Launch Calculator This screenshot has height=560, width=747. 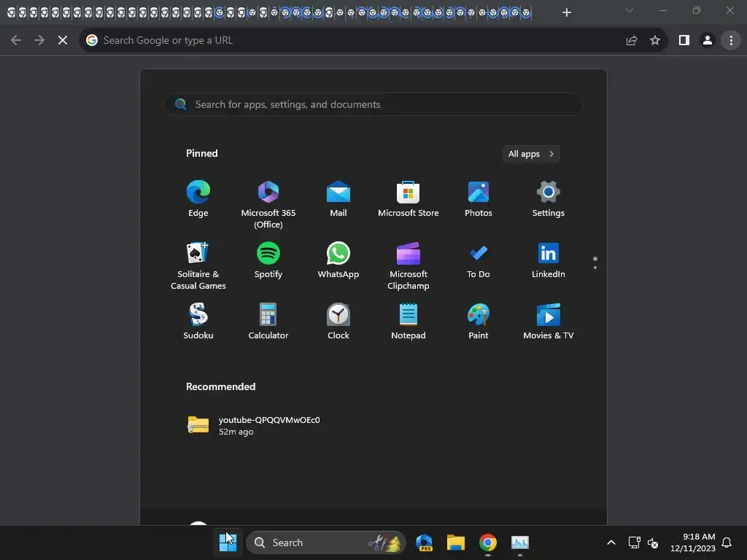pyautogui.click(x=268, y=321)
